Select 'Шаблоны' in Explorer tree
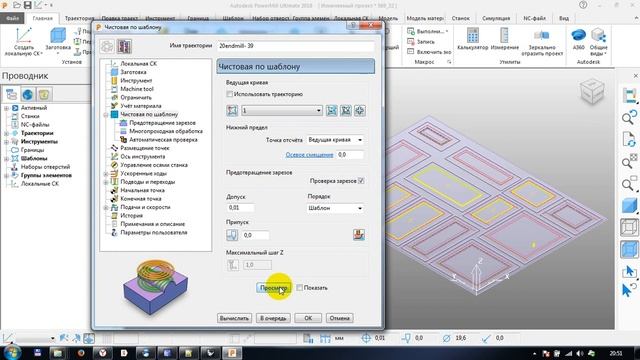Viewport: 640px width, 360px height. (x=34, y=158)
